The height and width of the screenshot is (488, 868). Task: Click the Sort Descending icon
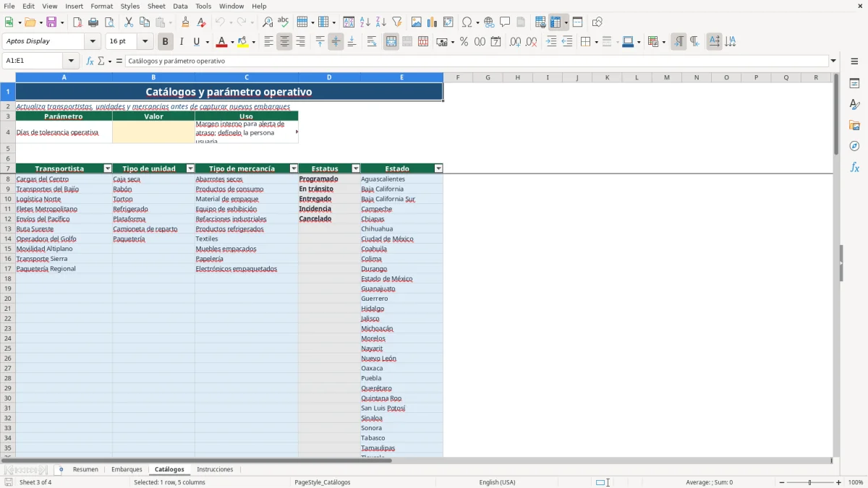click(381, 22)
